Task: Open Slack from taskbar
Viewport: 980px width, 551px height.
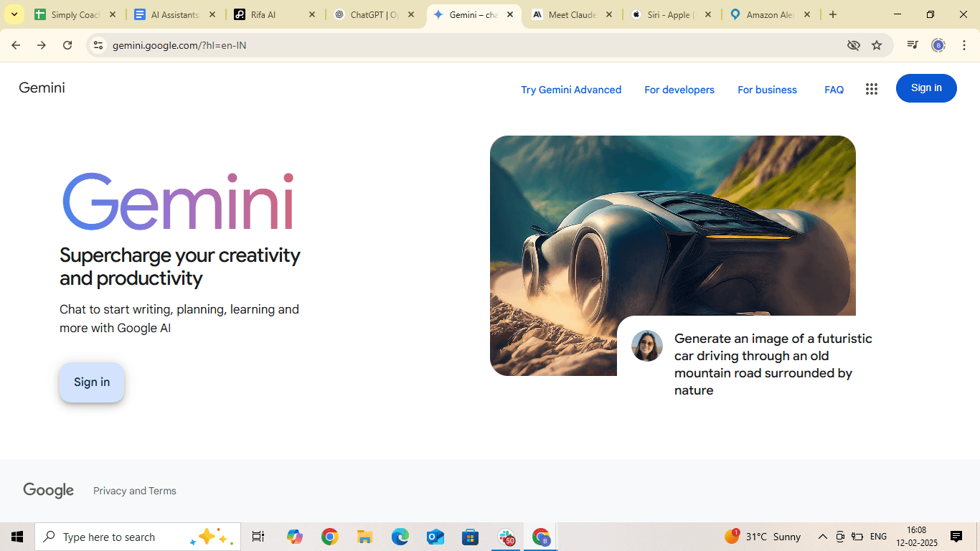Action: click(x=507, y=537)
